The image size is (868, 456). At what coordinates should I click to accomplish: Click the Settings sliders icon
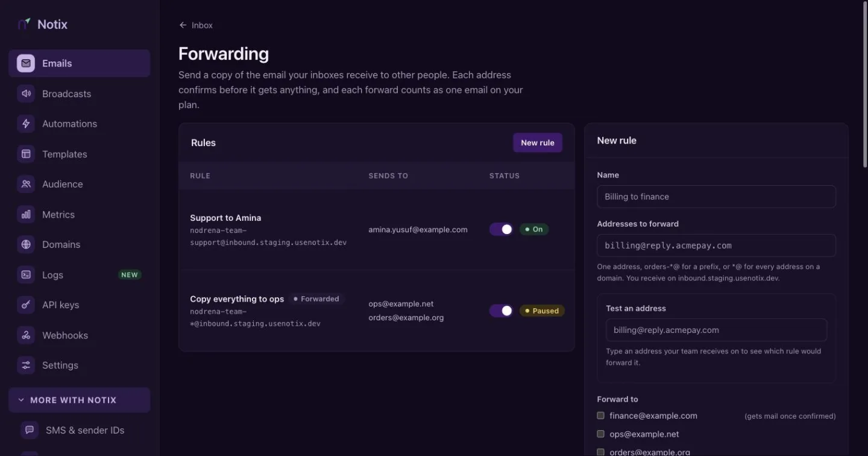pyautogui.click(x=26, y=365)
